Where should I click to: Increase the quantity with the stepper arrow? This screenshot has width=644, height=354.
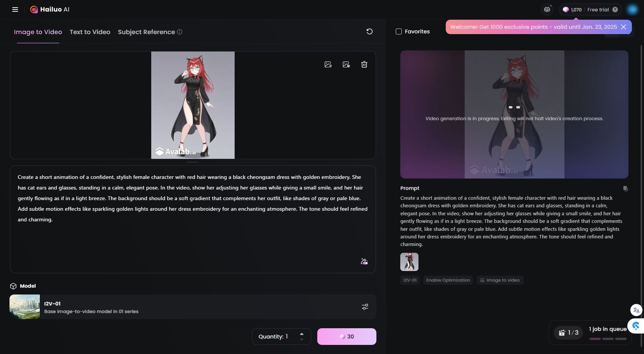tap(301, 333)
